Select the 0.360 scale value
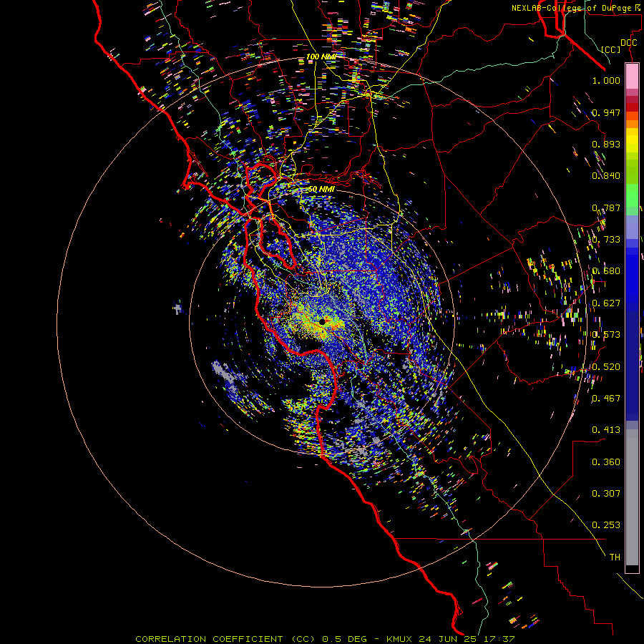 pos(606,462)
